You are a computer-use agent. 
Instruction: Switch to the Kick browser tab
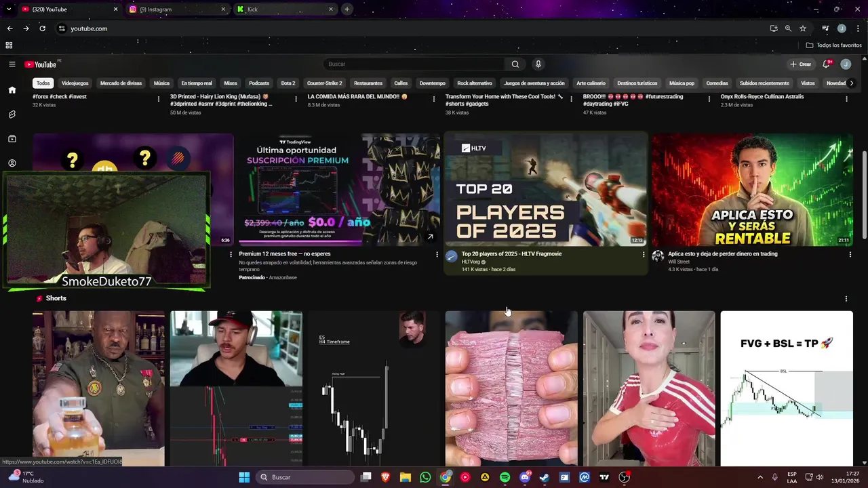[285, 9]
